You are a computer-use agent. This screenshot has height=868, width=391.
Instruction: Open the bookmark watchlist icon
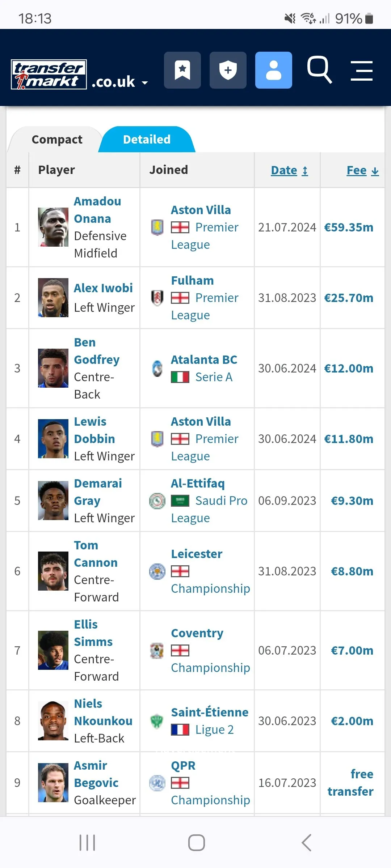(x=182, y=70)
